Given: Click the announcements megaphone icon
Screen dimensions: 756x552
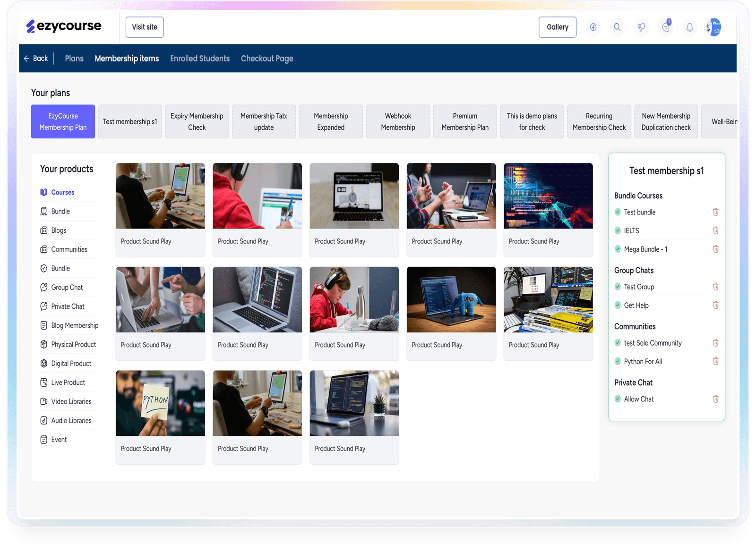Looking at the screenshot, I should click(x=641, y=27).
